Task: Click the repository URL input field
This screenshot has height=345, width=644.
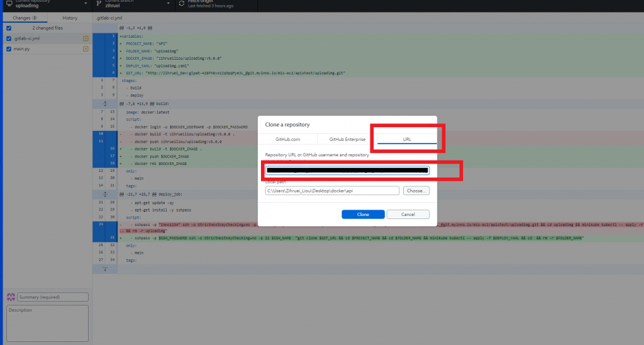Action: point(347,170)
